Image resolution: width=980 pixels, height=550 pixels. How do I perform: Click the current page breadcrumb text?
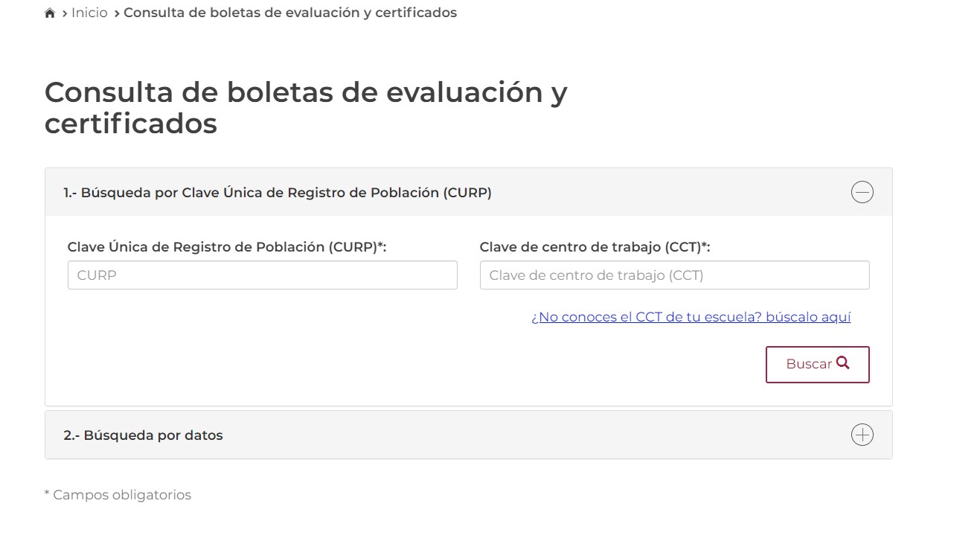pos(290,13)
